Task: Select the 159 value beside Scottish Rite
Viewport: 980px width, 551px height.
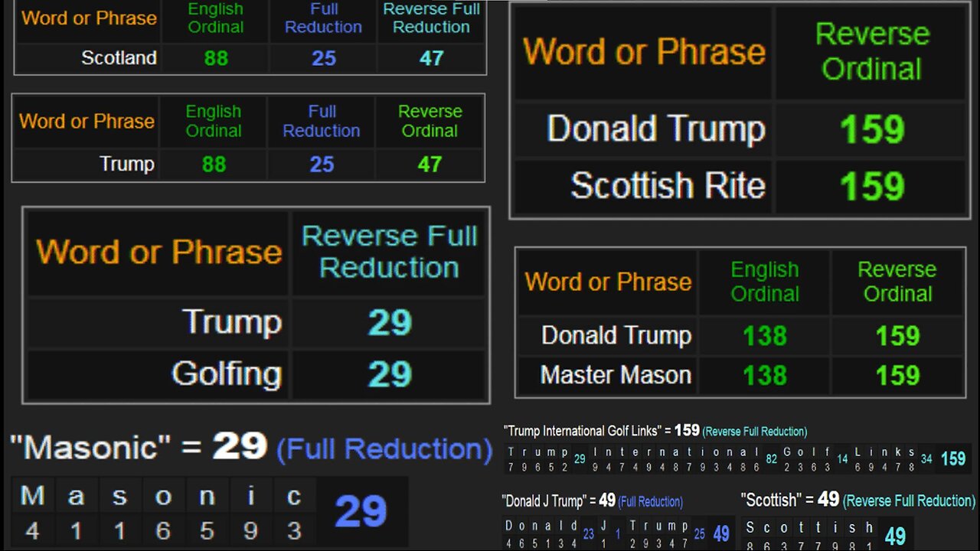Action: [872, 186]
